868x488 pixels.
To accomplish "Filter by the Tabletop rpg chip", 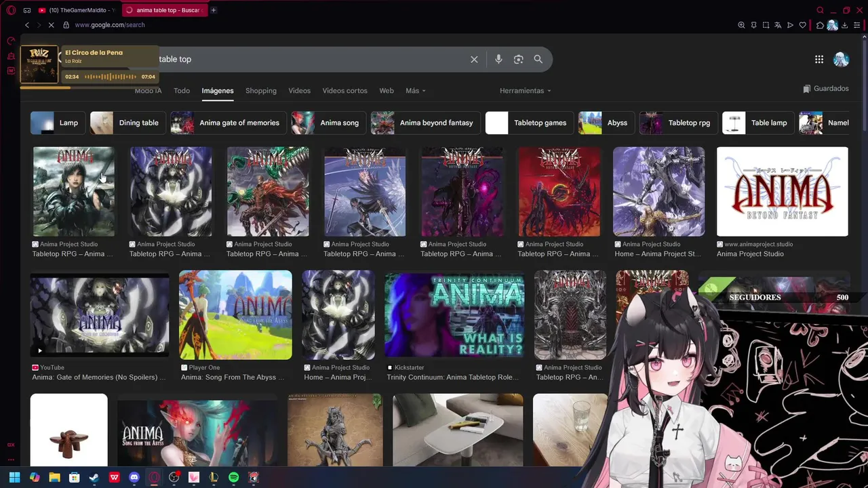I will (x=678, y=123).
